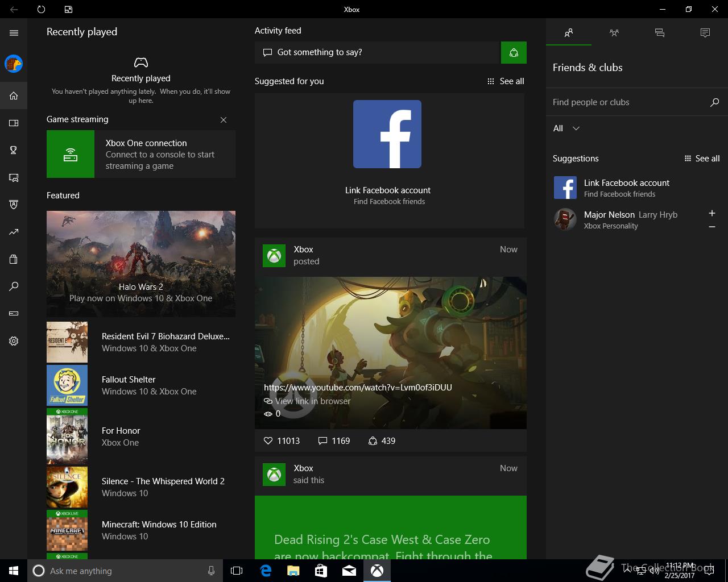Screen dimensions: 728x582
Task: Close the Game streaming section
Action: pos(224,120)
